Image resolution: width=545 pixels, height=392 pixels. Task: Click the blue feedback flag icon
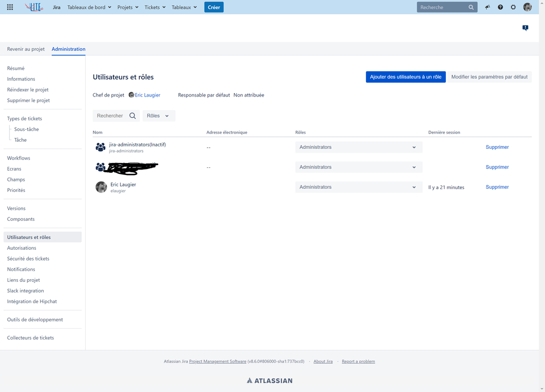(x=525, y=28)
